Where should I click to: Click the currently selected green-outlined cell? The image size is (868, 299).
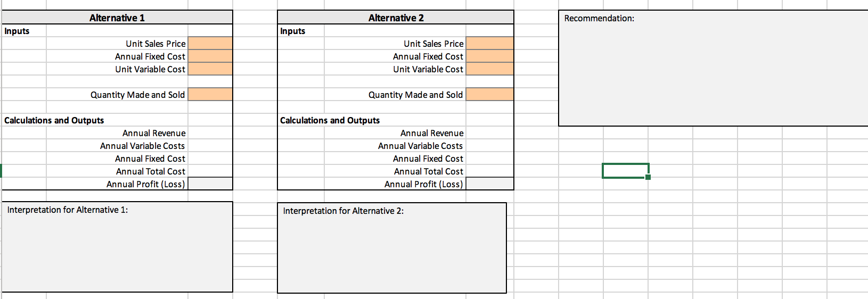pos(625,171)
